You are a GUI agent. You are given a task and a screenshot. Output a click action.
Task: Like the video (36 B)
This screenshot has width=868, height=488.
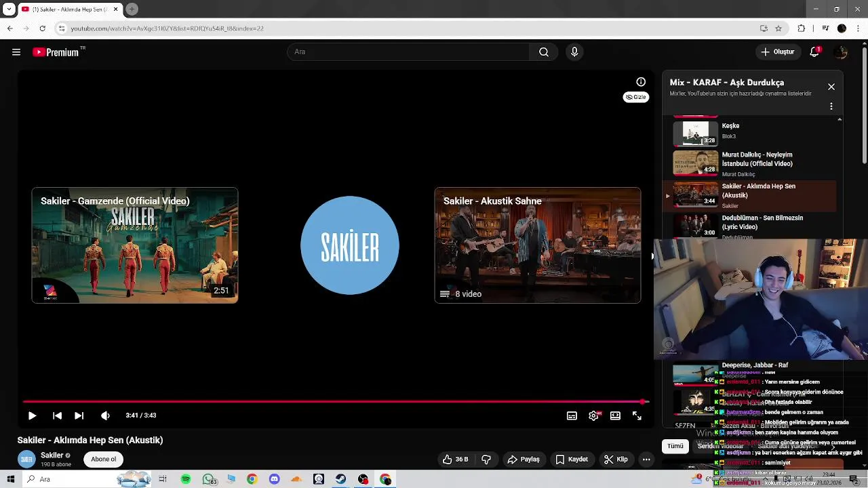pyautogui.click(x=456, y=460)
